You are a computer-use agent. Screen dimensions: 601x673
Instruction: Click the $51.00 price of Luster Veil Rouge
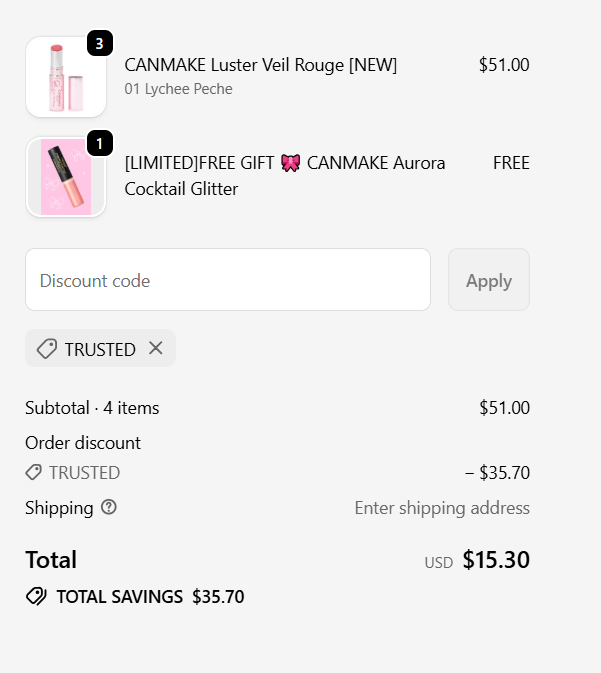[504, 65]
